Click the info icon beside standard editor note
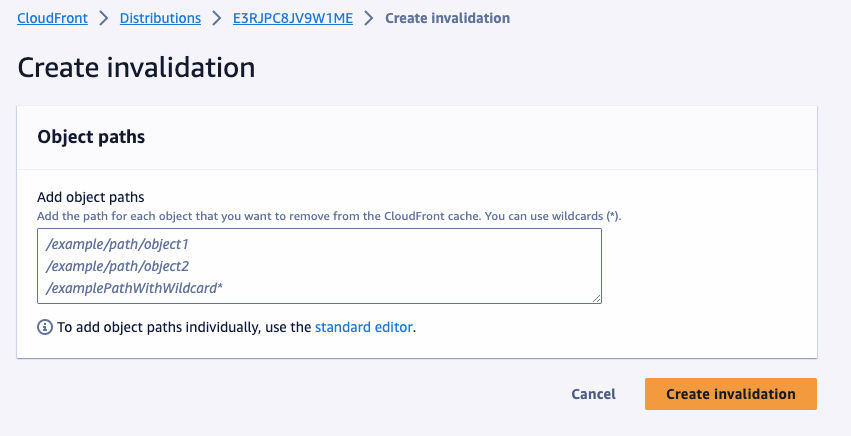 [x=45, y=327]
